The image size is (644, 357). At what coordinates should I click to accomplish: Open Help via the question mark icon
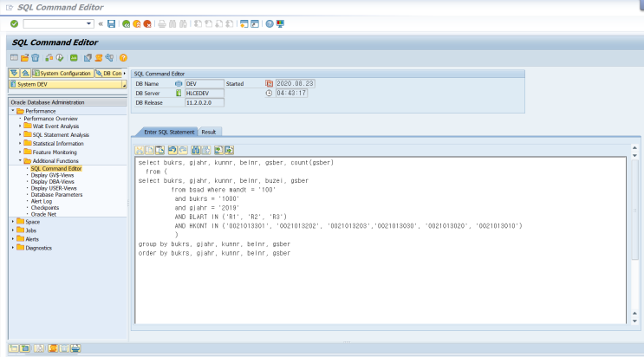[x=270, y=23]
